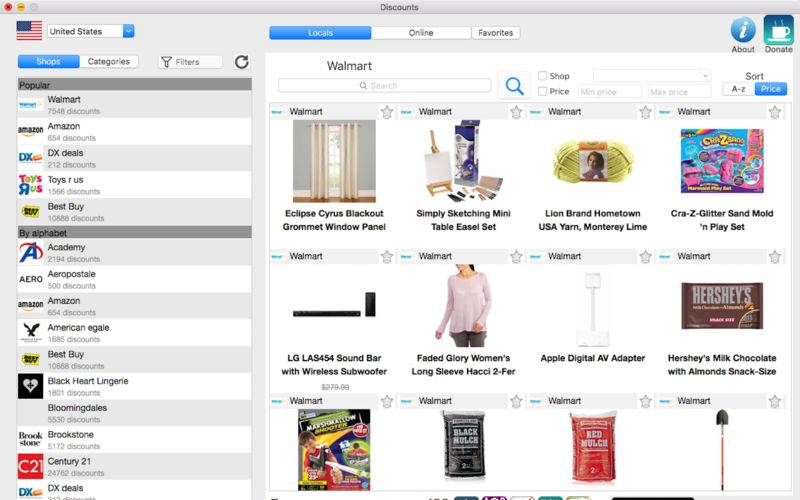The image size is (800, 500).
Task: Open the Marshmallow Shooter thumbnail
Action: tap(334, 449)
